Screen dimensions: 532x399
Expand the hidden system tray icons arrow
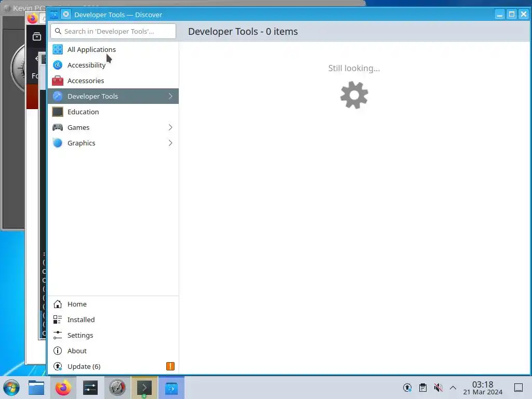point(453,388)
